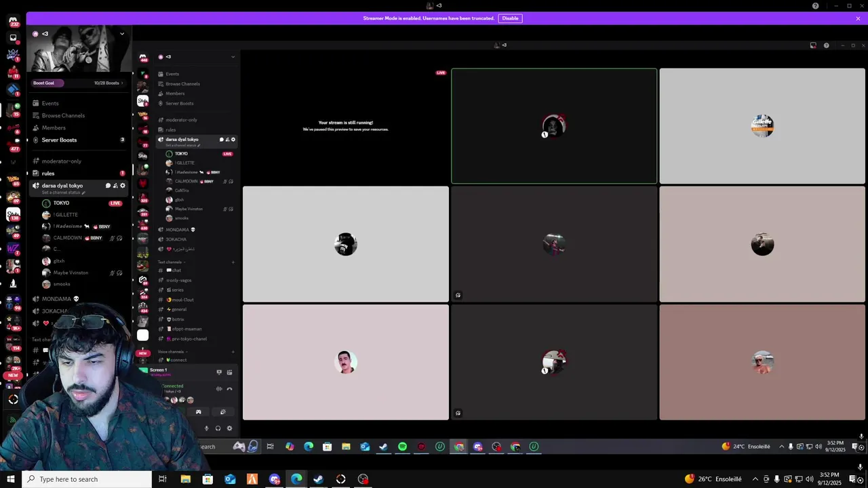The image size is (868, 488).
Task: Open the Stake server icon in outer server rail
Action: pyautogui.click(x=13, y=215)
